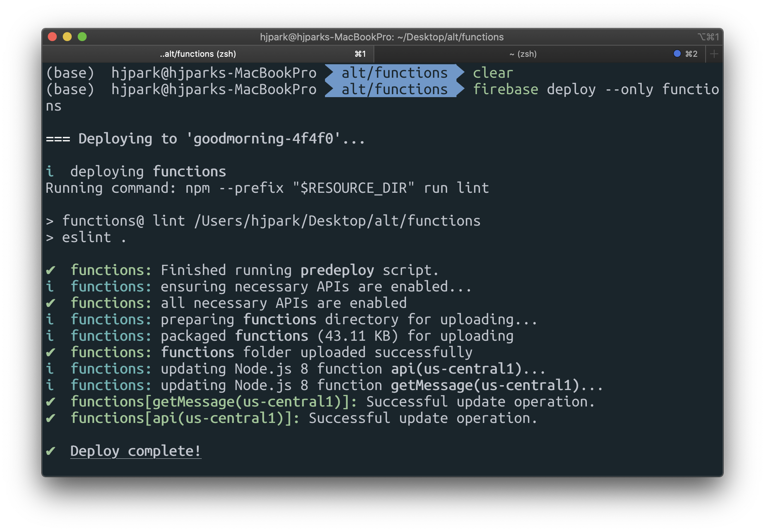
Task: Click the green check mark beside Deploy complete!
Action: pos(51,451)
